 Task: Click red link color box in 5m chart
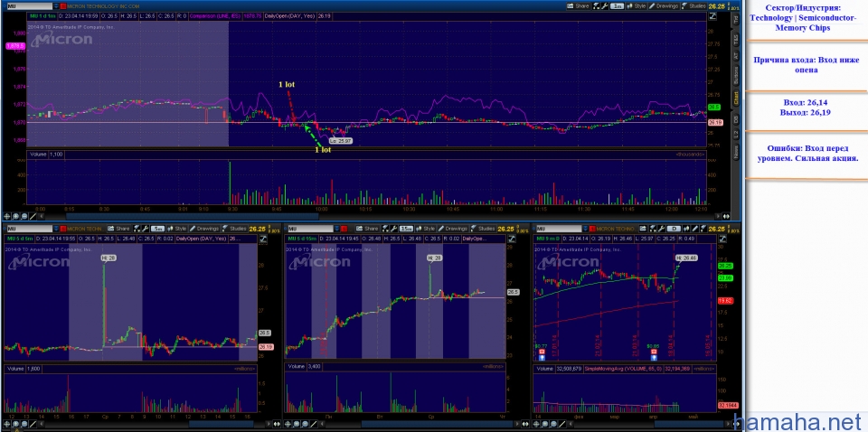pyautogui.click(x=63, y=229)
